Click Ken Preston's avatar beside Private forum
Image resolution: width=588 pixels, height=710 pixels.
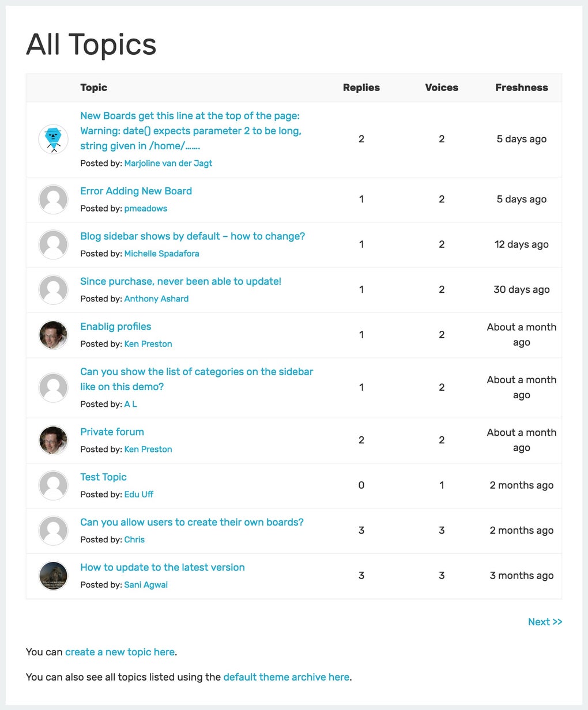[x=53, y=440]
